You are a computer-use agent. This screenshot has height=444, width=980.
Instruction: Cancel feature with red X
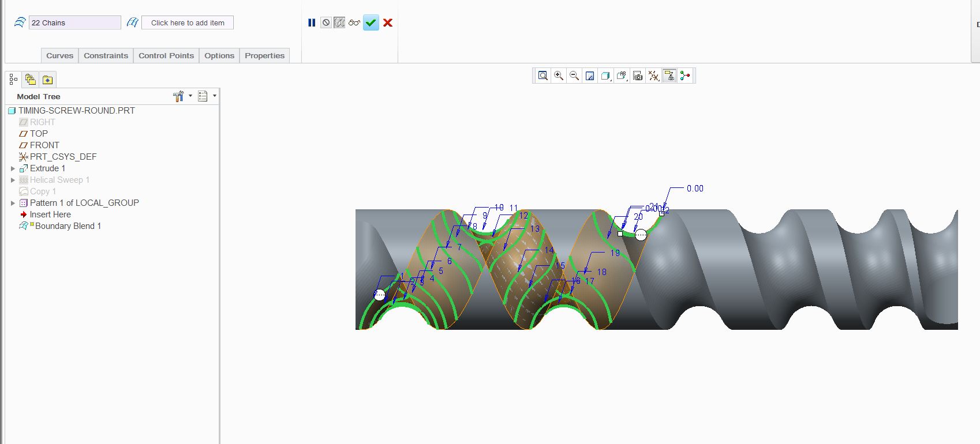pos(388,22)
